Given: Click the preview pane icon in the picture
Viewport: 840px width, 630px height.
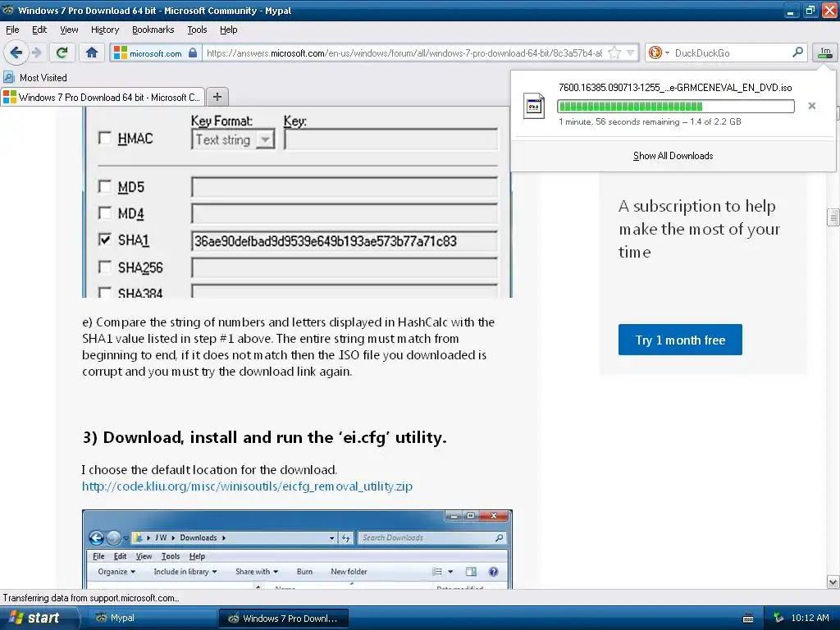Looking at the screenshot, I should pyautogui.click(x=471, y=572).
